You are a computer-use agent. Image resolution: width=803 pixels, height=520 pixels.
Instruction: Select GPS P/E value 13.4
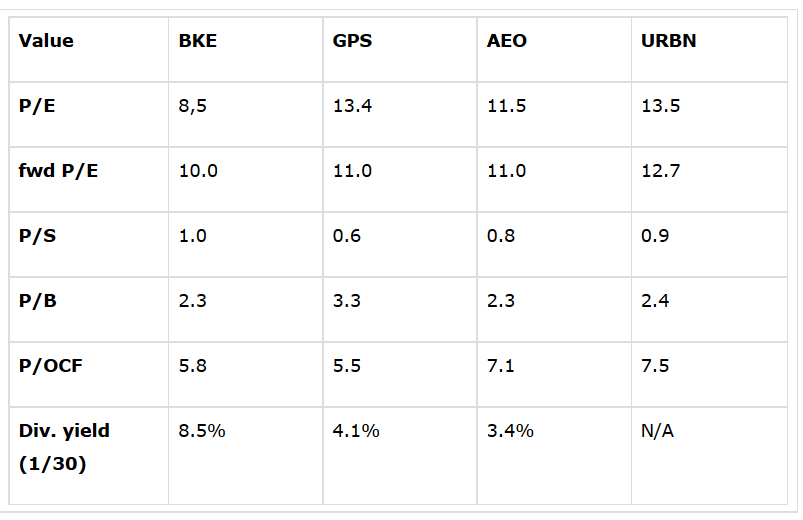[352, 106]
